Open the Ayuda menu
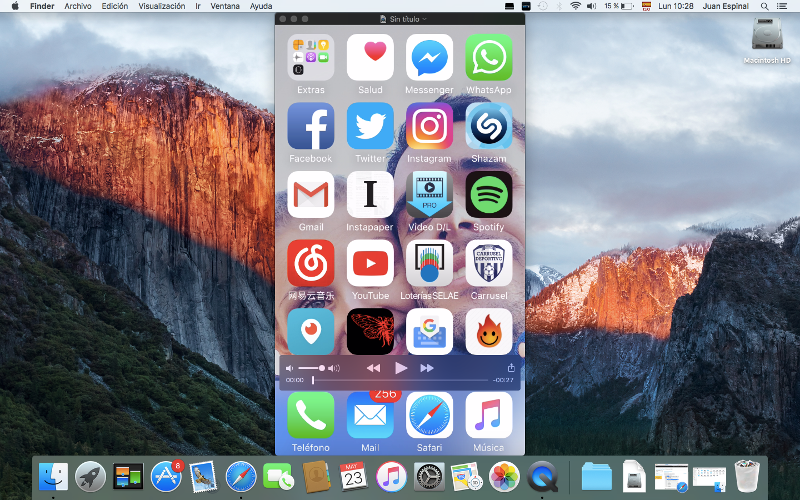Screen dimensions: 800x500 click(261, 6)
